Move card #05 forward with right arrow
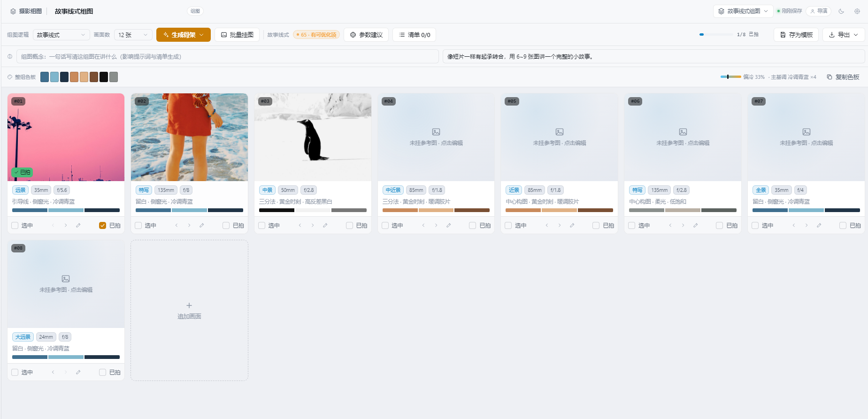The width and height of the screenshot is (868, 419). 560,225
